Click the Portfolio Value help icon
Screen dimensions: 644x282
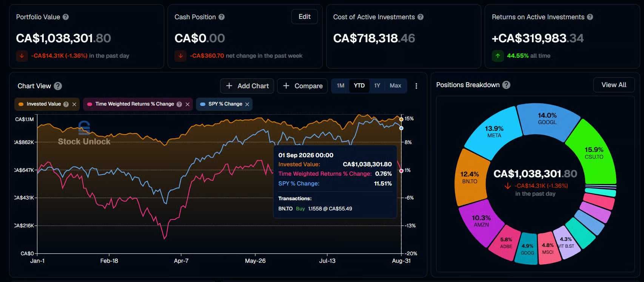tap(66, 17)
